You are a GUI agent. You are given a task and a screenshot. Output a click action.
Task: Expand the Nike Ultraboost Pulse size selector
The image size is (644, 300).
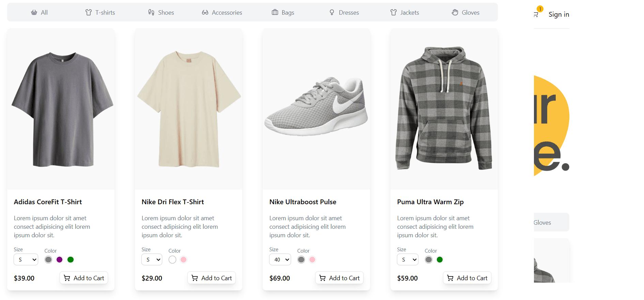click(x=280, y=260)
